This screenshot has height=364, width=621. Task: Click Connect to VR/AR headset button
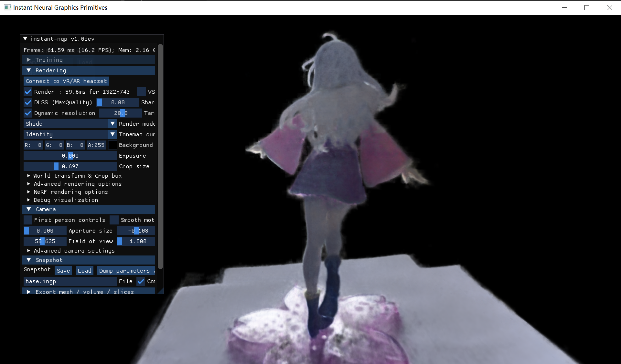click(x=66, y=81)
